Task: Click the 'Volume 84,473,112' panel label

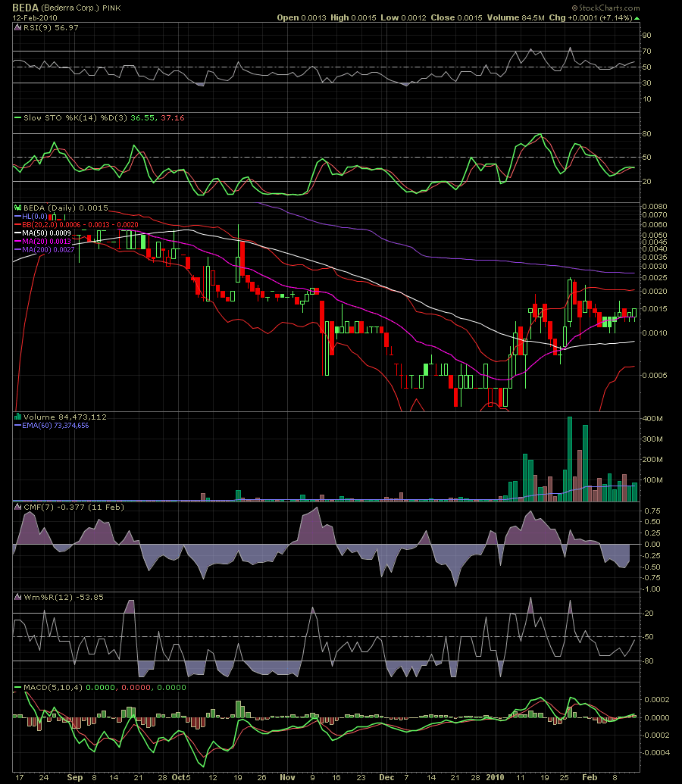Action: tap(65, 417)
